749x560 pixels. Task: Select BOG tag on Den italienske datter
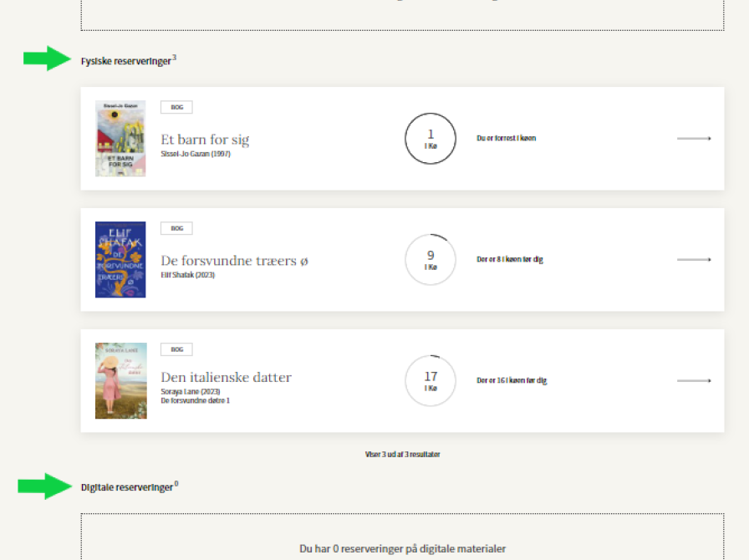tap(176, 349)
